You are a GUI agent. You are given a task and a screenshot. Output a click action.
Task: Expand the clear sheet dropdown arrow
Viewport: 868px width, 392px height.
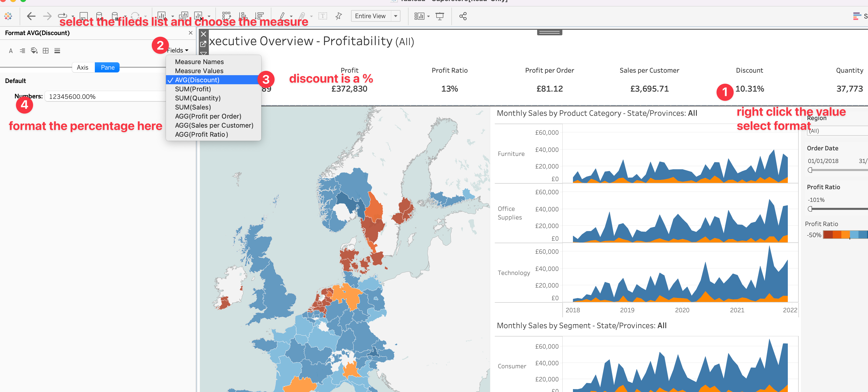[x=209, y=16]
